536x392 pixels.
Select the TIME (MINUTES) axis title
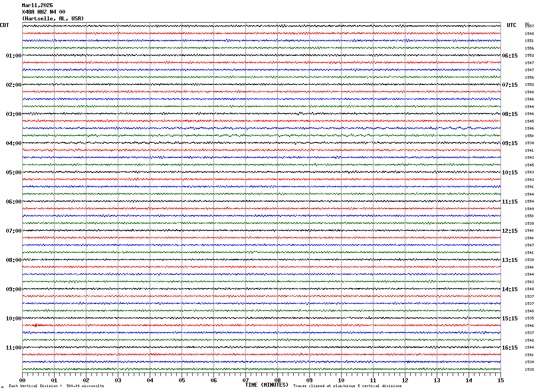coord(267,385)
